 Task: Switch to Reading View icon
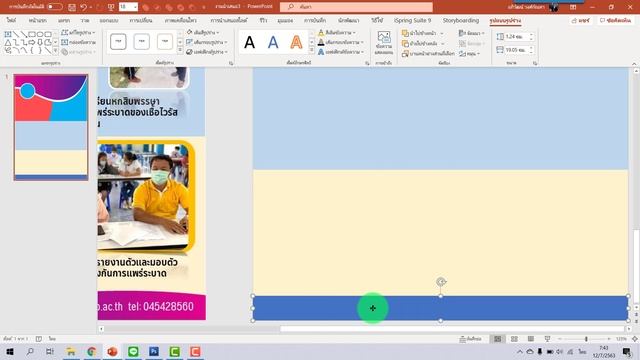(x=531, y=339)
